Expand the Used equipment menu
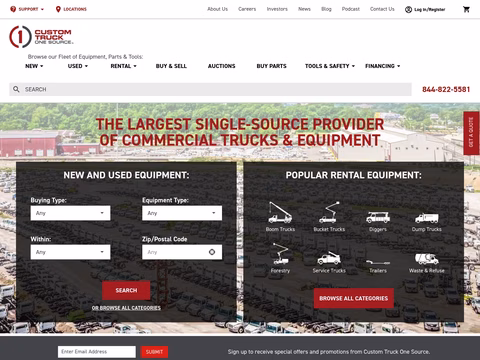Image resolution: width=480 pixels, height=360 pixels. pos(78,66)
